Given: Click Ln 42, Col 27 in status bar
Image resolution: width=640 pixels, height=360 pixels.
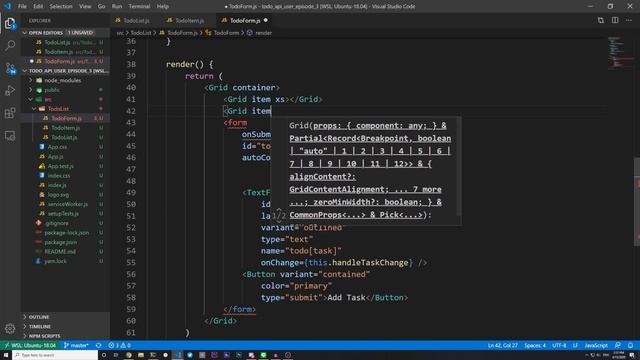Looking at the screenshot, I should coord(502,345).
